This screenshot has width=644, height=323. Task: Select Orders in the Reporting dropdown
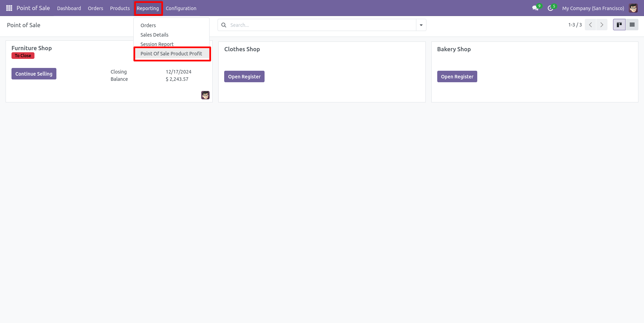coord(171,25)
